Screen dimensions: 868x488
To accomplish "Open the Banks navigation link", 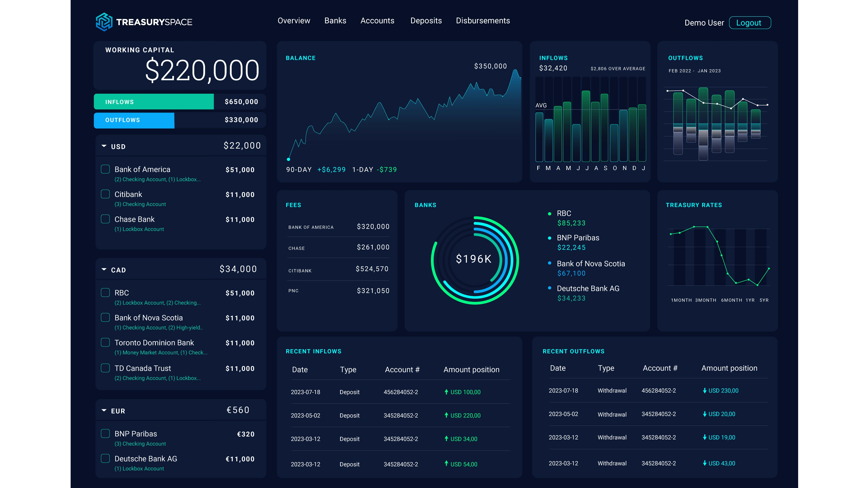I will coord(335,21).
